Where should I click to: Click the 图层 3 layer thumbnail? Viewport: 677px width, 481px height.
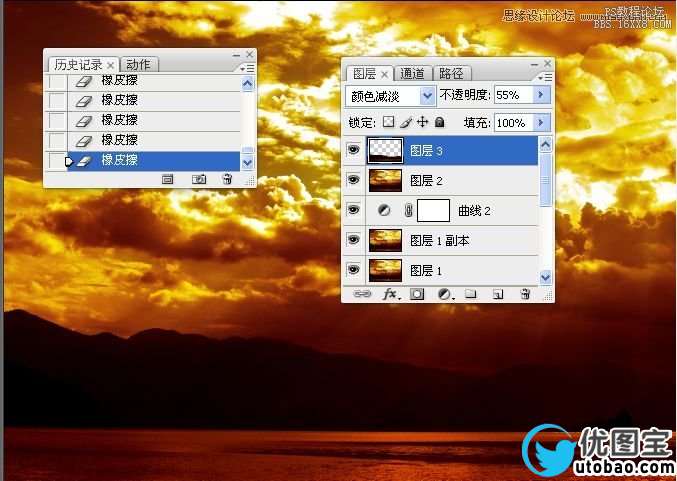click(385, 150)
